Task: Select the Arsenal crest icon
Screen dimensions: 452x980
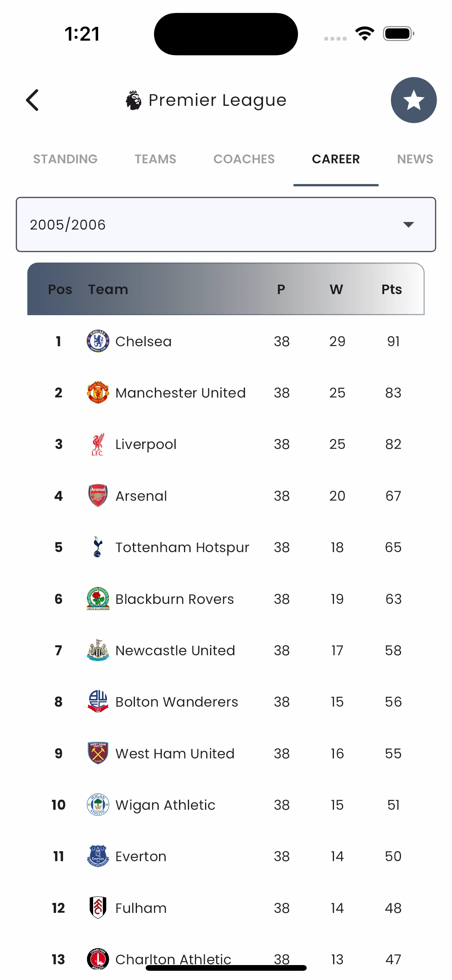Action: click(x=98, y=495)
